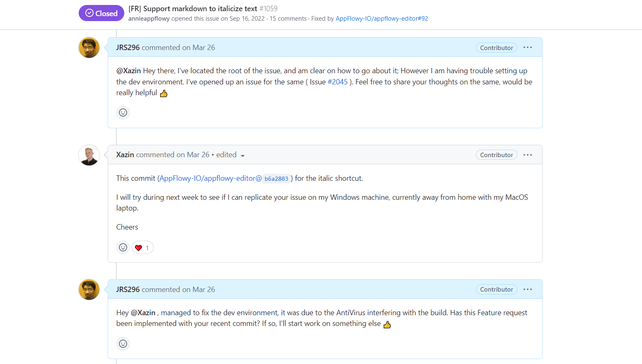Click the issue number #1059
Image resolution: width=642 pixels, height=364 pixels.
tap(268, 9)
